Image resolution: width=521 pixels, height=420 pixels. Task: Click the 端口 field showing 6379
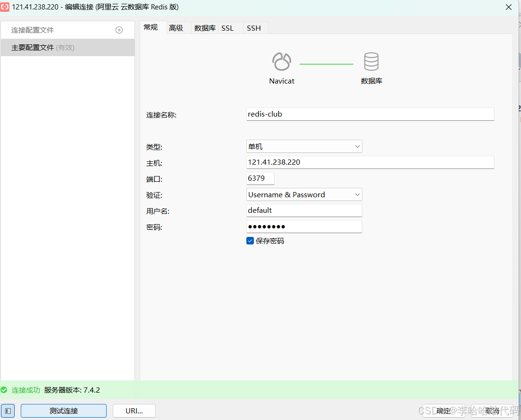coord(260,178)
